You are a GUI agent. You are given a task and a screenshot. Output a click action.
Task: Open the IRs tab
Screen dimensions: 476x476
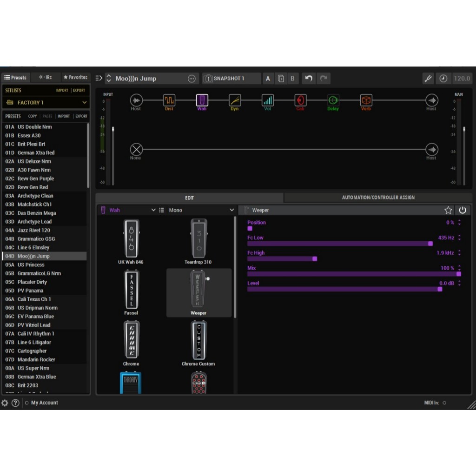click(45, 78)
